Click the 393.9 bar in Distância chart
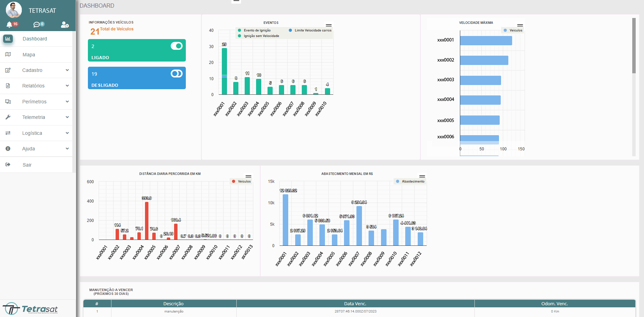The image size is (644, 317). click(x=147, y=221)
